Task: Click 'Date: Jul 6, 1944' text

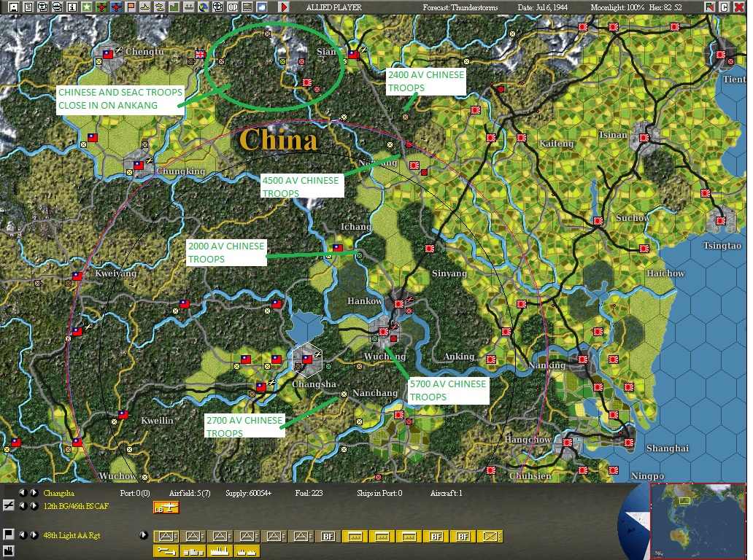Action: click(543, 7)
